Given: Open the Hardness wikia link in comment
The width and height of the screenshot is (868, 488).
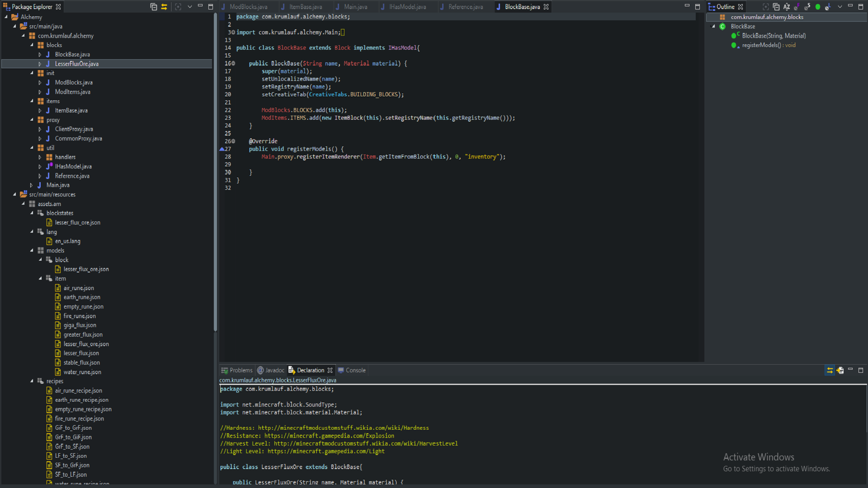Looking at the screenshot, I should (343, 428).
